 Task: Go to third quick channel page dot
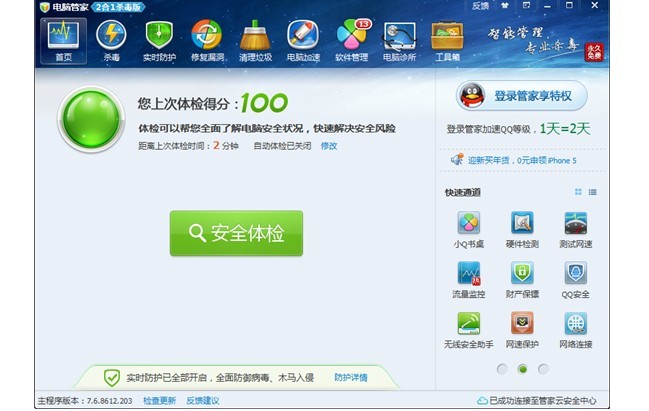coord(543,369)
